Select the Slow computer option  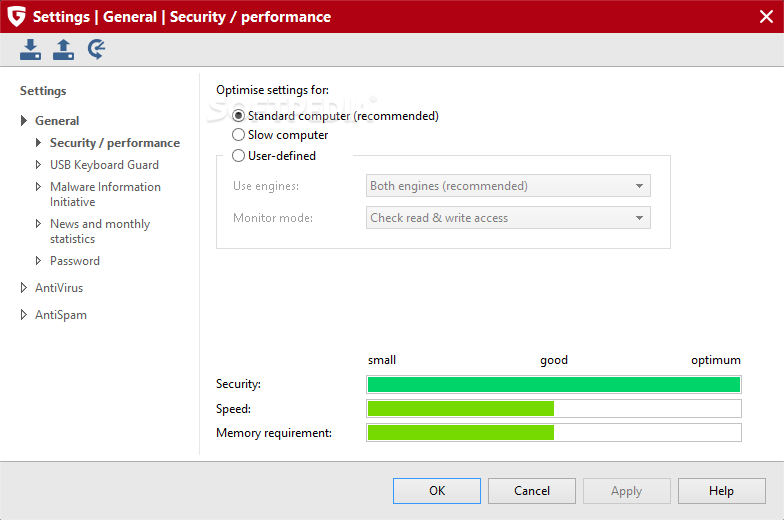tap(280, 135)
